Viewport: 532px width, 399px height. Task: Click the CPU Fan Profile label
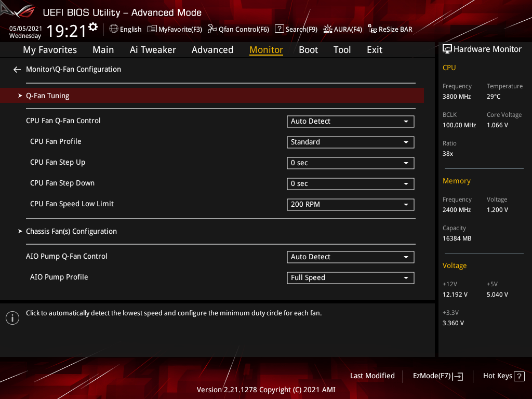pos(56,141)
